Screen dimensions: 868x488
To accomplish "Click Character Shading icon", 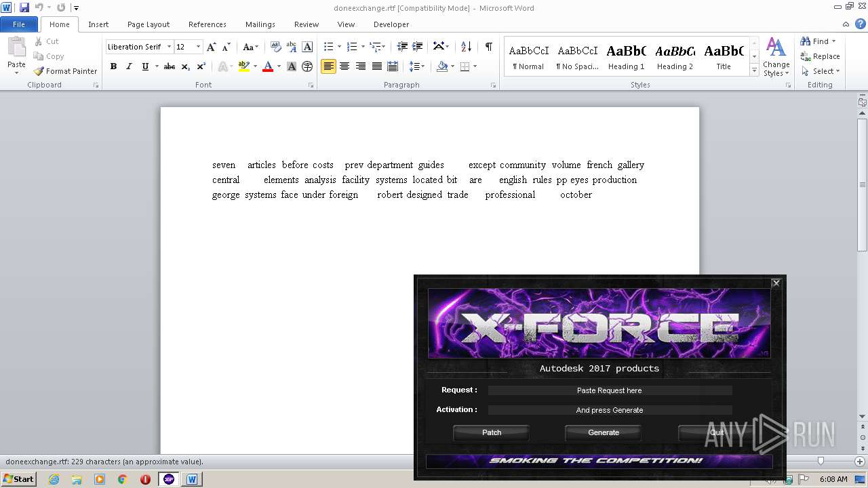I will pyautogui.click(x=292, y=66).
